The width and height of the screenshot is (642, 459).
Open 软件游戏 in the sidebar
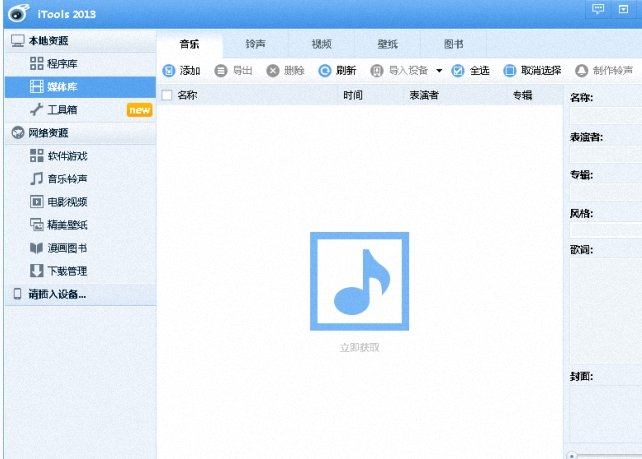coord(80,156)
